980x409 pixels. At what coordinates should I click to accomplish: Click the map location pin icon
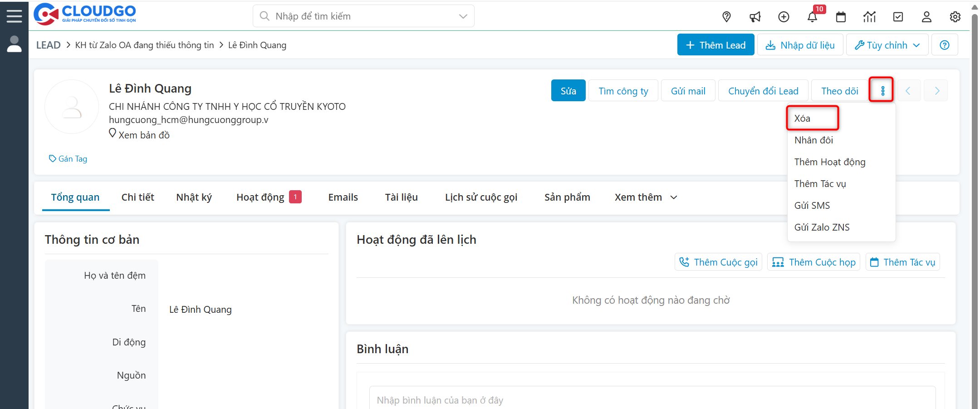point(726,17)
